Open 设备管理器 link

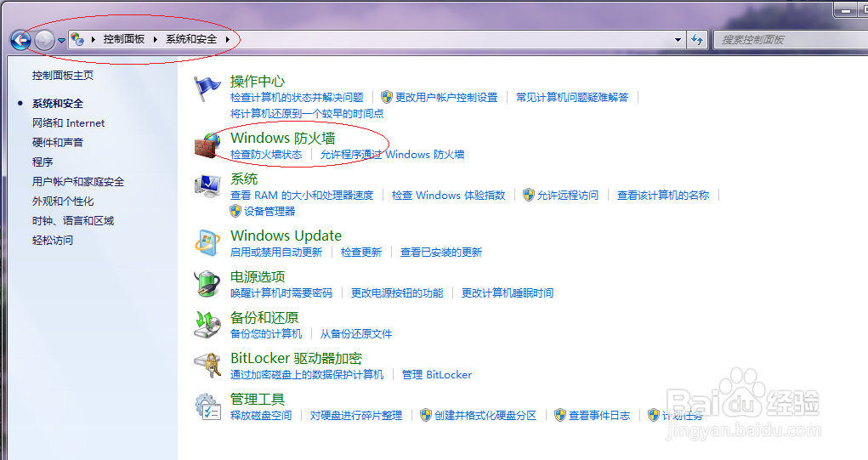click(x=269, y=212)
